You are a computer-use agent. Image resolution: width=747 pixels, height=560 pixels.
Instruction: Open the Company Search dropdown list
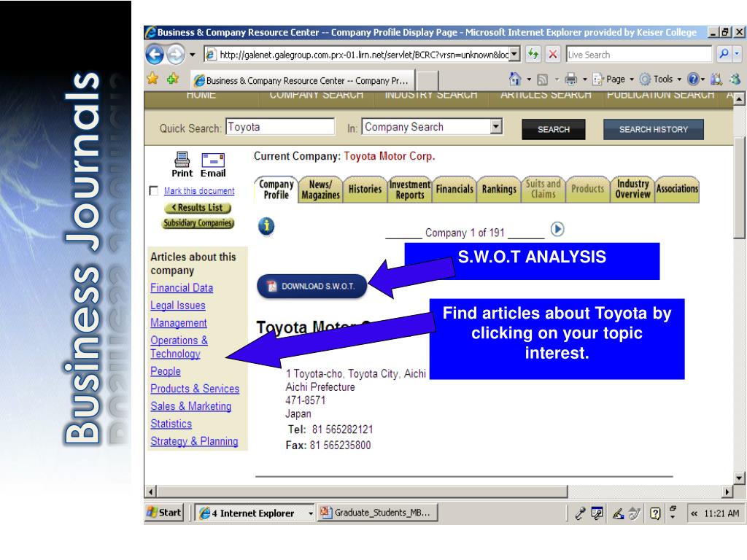click(x=496, y=127)
